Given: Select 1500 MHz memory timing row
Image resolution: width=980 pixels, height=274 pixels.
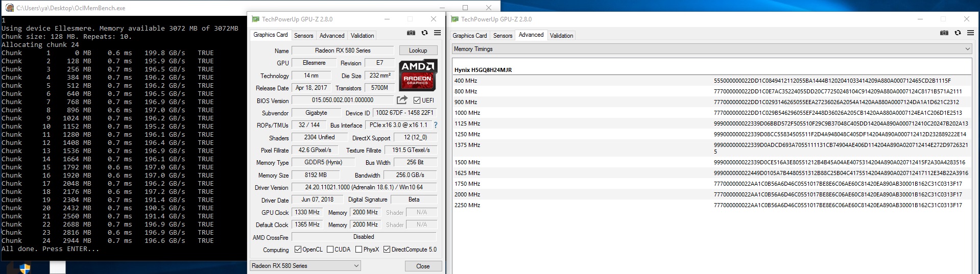Looking at the screenshot, I should point(712,162).
